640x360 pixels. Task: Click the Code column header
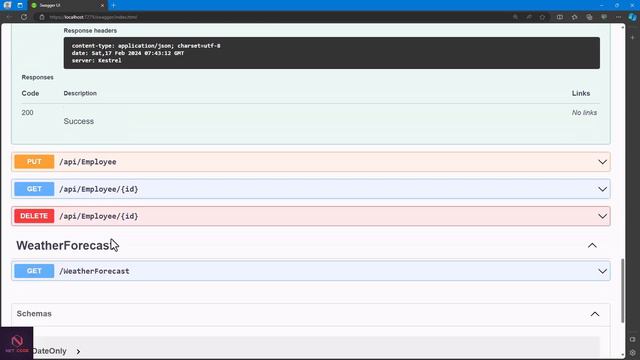[x=30, y=93]
